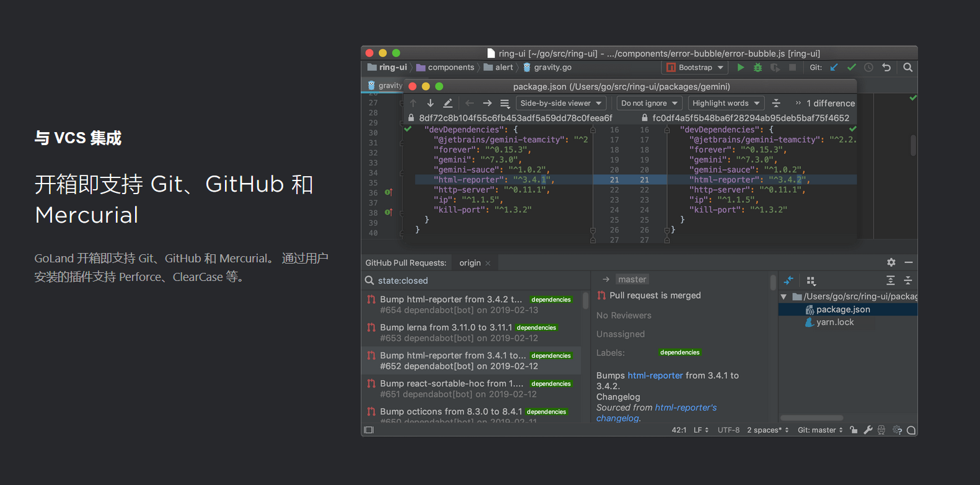Open the 2 spaces indent selector
Screen dimensions: 980x485
point(768,430)
